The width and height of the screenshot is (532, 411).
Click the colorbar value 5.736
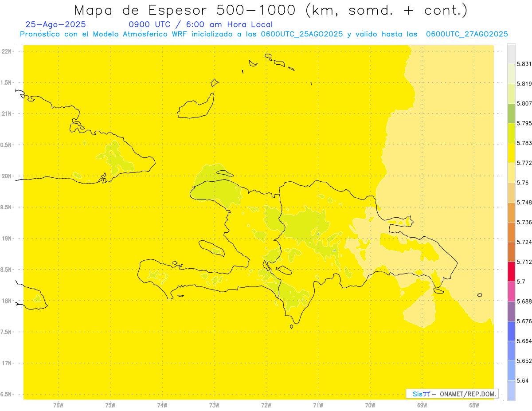tap(524, 222)
